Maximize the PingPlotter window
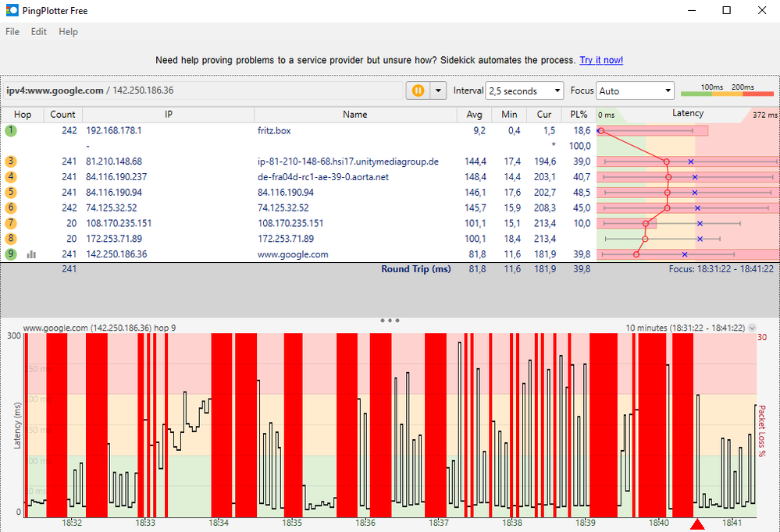Screen dimensions: 780x532 click(726, 10)
